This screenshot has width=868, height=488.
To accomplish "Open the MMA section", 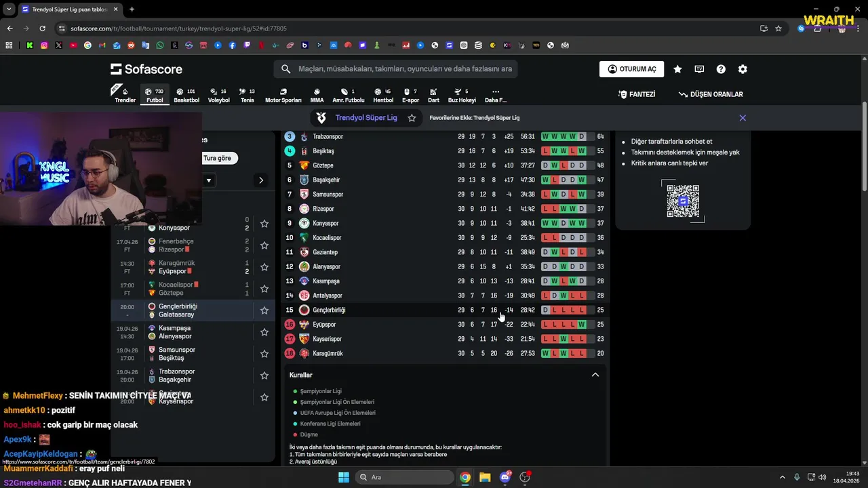I will point(317,95).
